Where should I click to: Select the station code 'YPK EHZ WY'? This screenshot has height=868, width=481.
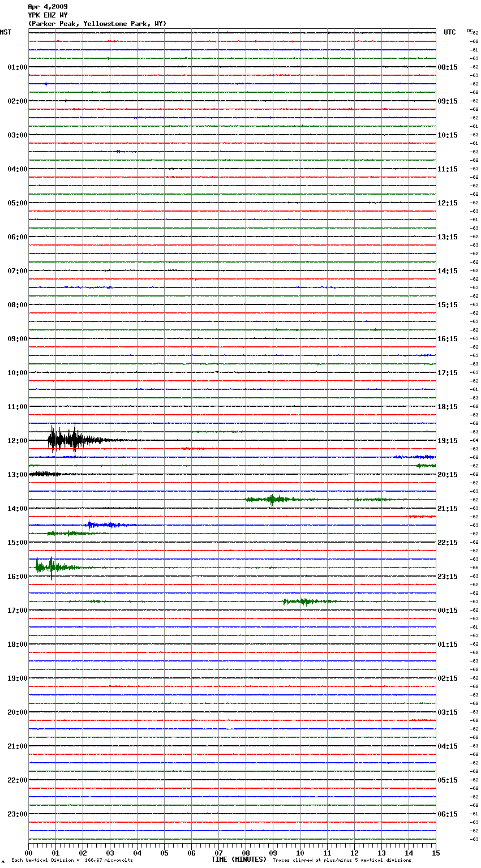[x=48, y=15]
